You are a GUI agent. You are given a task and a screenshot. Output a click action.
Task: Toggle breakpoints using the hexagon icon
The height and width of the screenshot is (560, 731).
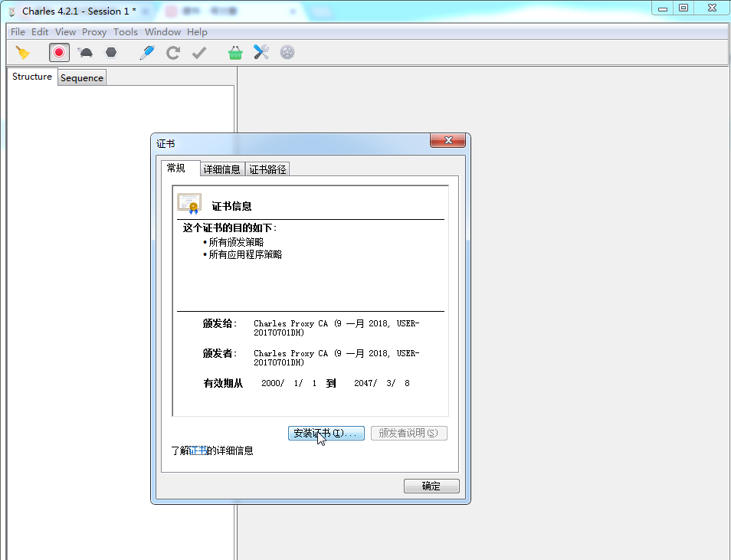[x=111, y=52]
